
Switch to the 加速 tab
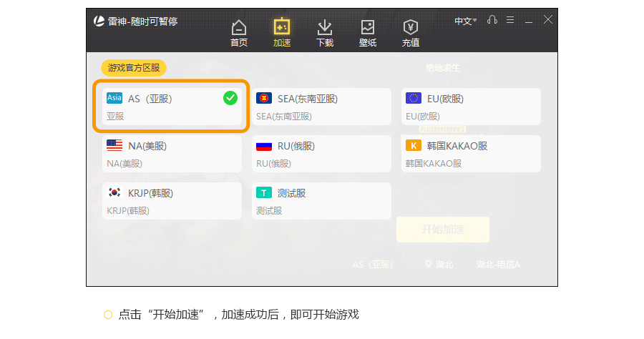282,33
